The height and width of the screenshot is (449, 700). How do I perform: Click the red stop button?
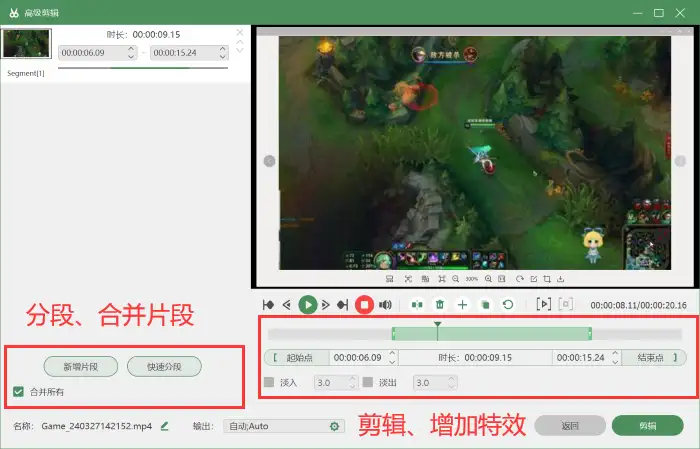coord(364,305)
